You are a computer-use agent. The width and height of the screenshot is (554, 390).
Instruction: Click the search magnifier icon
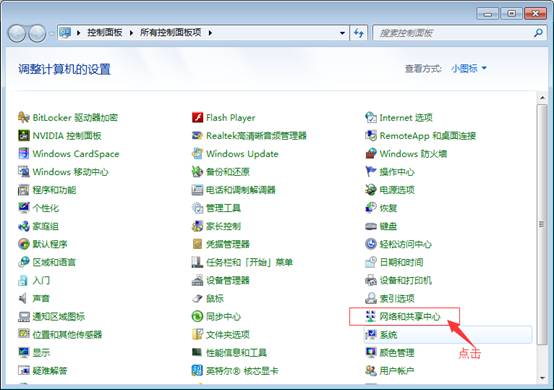[538, 33]
